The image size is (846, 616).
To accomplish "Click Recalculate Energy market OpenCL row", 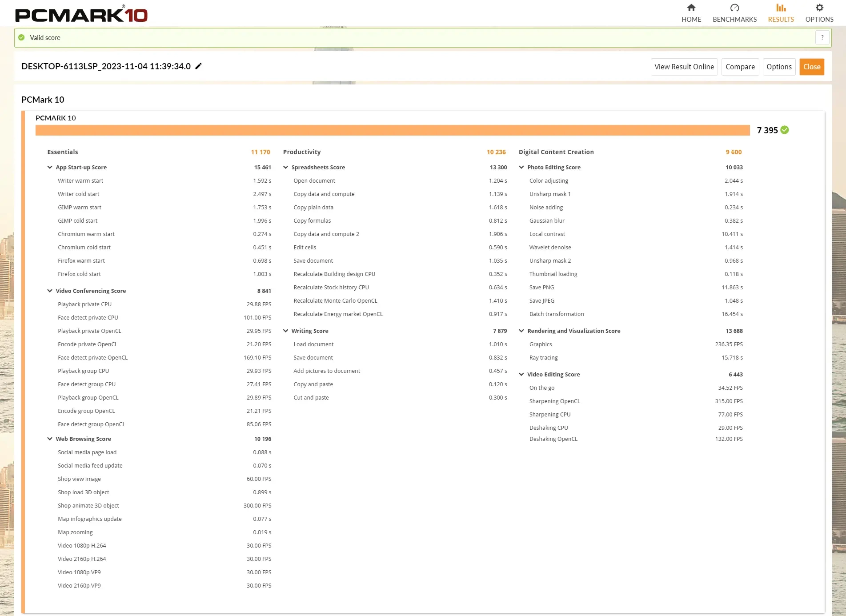I will pyautogui.click(x=400, y=314).
